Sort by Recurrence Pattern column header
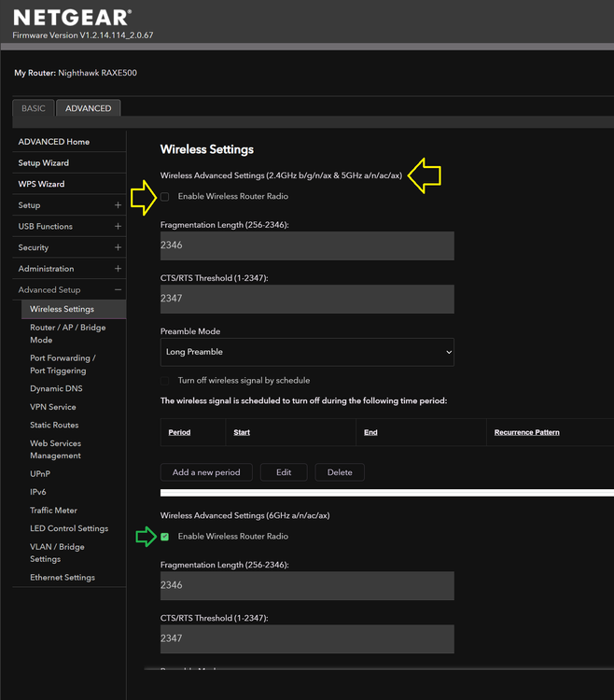 click(x=527, y=432)
